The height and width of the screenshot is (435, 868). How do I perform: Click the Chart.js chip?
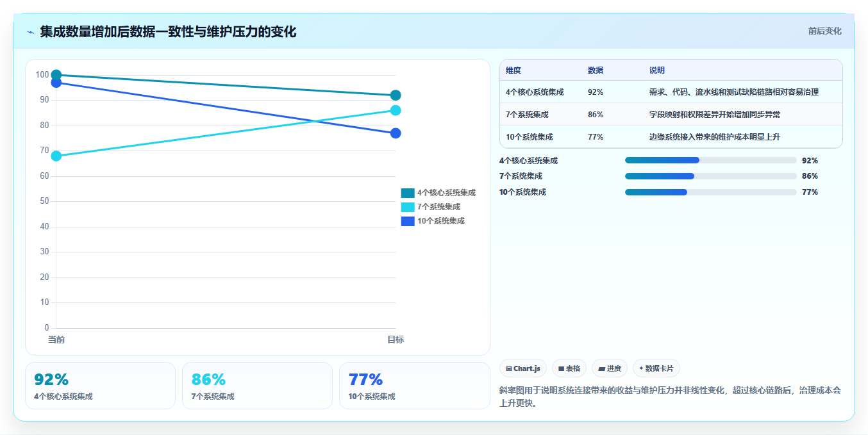[523, 368]
